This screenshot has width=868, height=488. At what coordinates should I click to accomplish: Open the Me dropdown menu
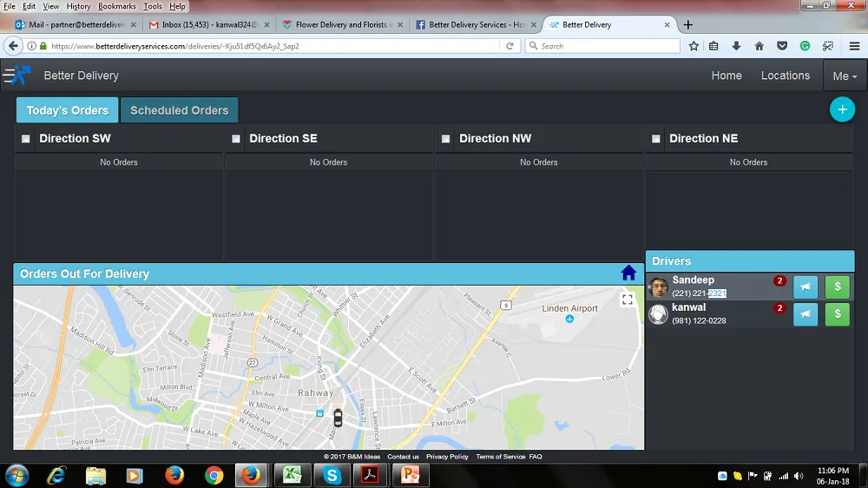(x=844, y=76)
